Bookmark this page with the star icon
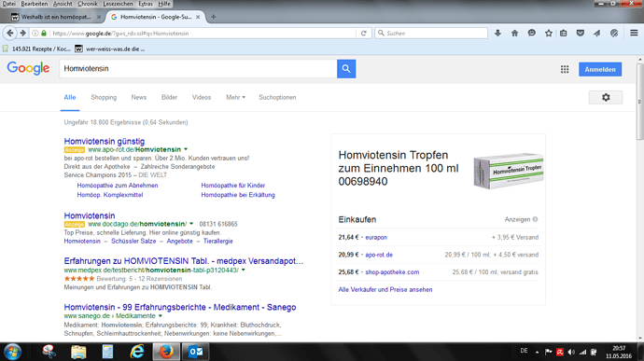The height and width of the screenshot is (361, 644). coord(548,33)
